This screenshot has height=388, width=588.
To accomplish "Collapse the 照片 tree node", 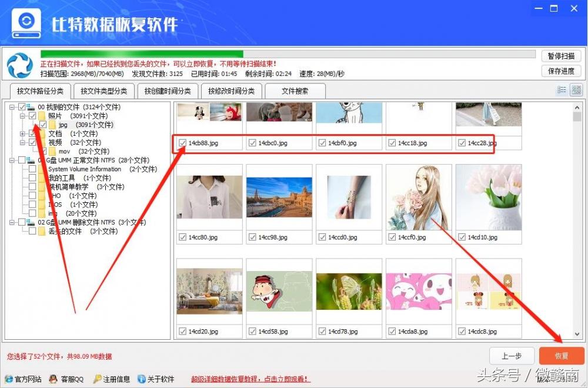I will pos(23,116).
